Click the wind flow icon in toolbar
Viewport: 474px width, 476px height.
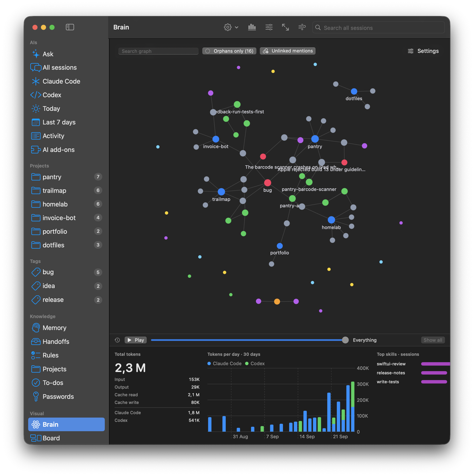[x=302, y=27]
